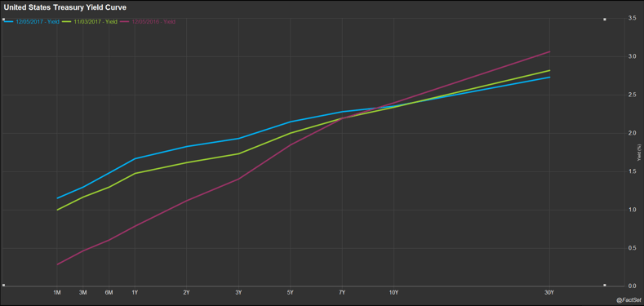644x306 pixels.
Task: Click the 30Y maturity axis label
Action: (x=549, y=292)
